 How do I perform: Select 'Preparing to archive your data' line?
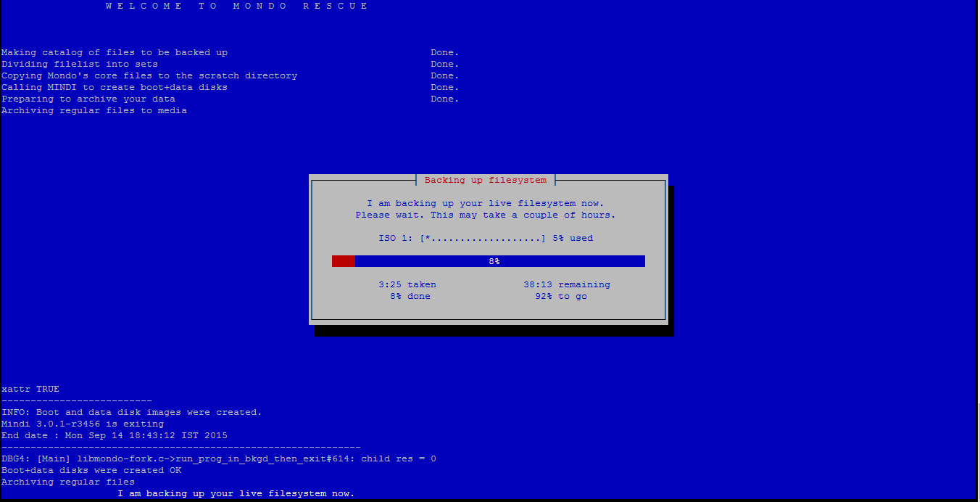(88, 99)
